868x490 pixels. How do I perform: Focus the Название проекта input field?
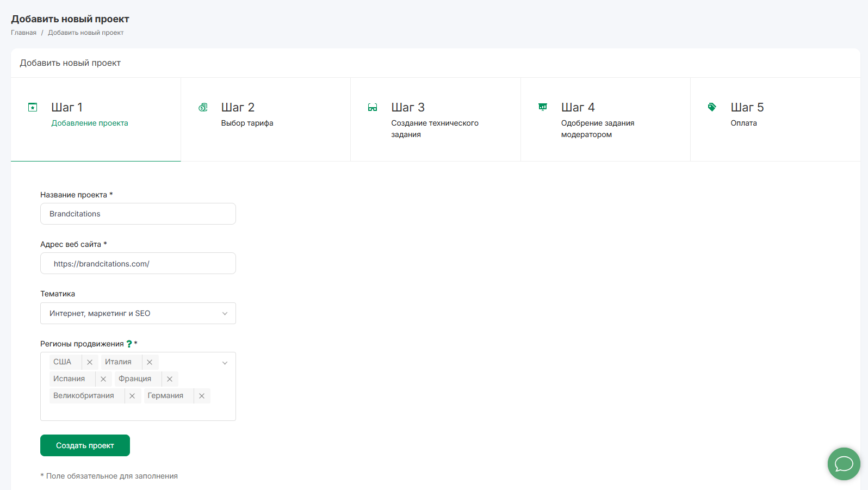pyautogui.click(x=138, y=214)
